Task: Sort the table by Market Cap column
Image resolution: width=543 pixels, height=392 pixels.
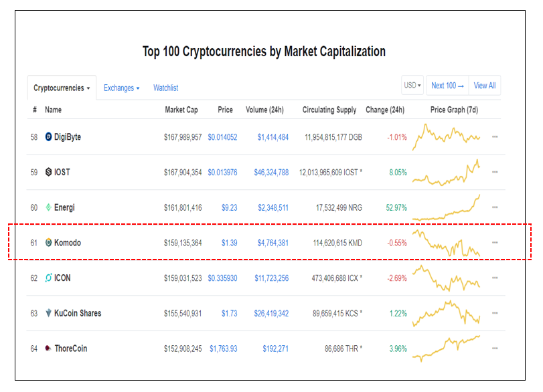Action: click(x=181, y=110)
